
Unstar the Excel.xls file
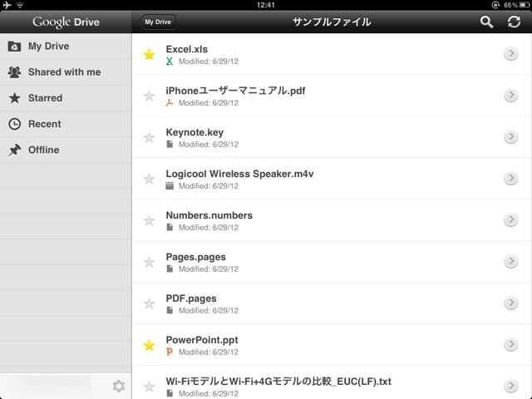(149, 54)
